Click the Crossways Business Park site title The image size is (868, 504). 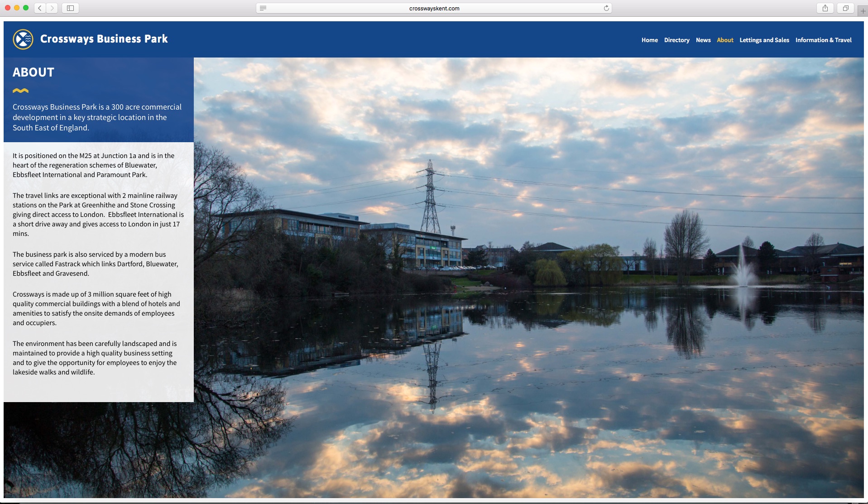104,39
